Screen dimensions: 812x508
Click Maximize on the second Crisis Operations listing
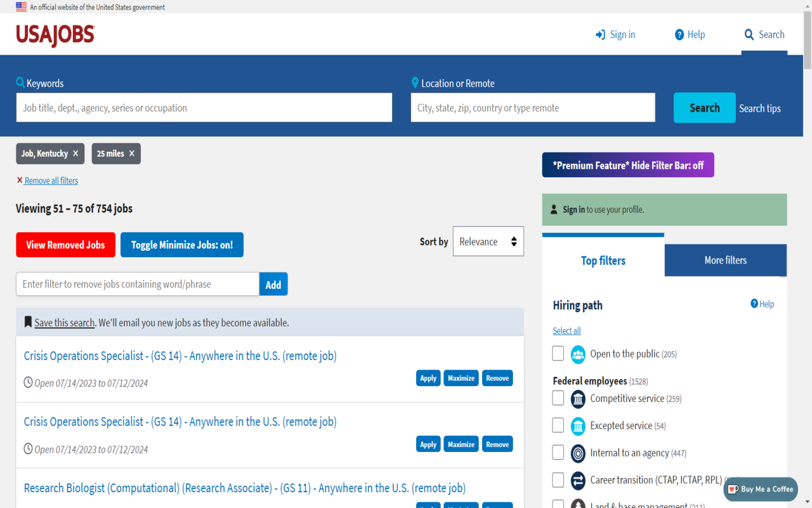(x=461, y=444)
